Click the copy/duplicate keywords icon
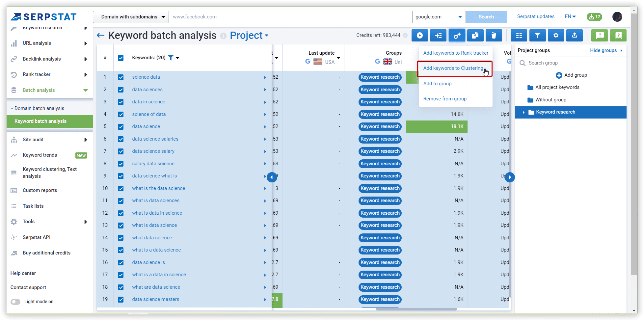Screen dimensions: 644x321 pos(475,35)
